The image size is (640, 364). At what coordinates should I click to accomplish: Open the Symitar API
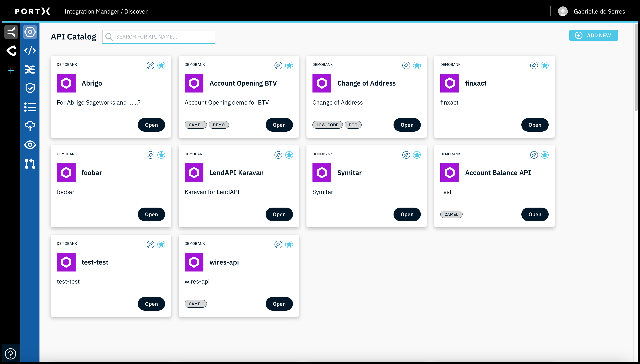tap(407, 215)
